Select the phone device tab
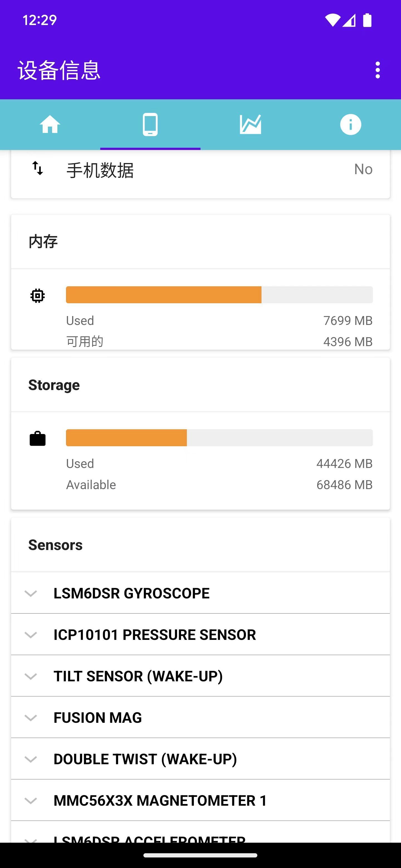This screenshot has height=868, width=401. click(x=150, y=125)
